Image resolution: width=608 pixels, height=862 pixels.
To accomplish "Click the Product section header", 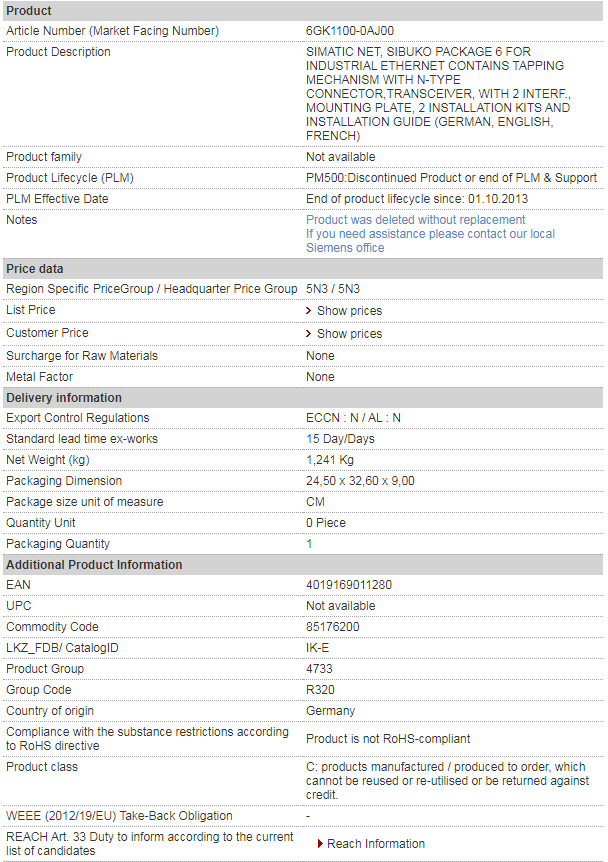I will pyautogui.click(x=29, y=10).
